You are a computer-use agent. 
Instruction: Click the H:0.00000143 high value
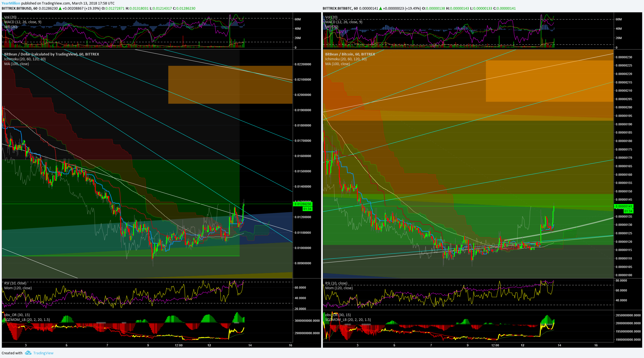click(x=457, y=8)
